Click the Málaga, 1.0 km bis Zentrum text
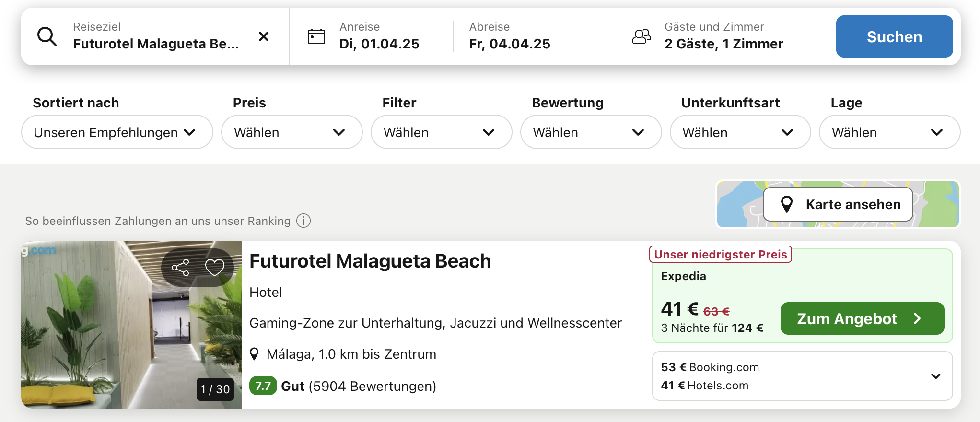980x422 pixels. pyautogui.click(x=351, y=354)
